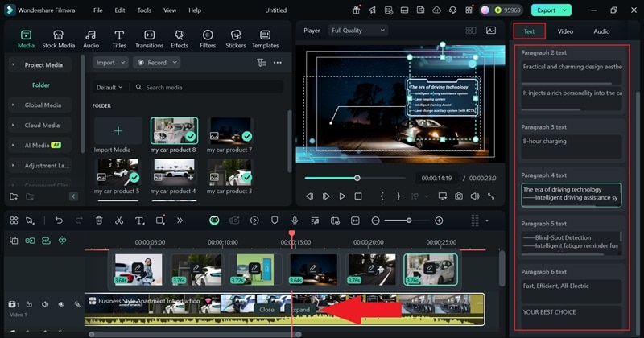Toggle the Video 1 track lock
Image resolution: width=644 pixels, height=338 pixels.
click(x=29, y=304)
